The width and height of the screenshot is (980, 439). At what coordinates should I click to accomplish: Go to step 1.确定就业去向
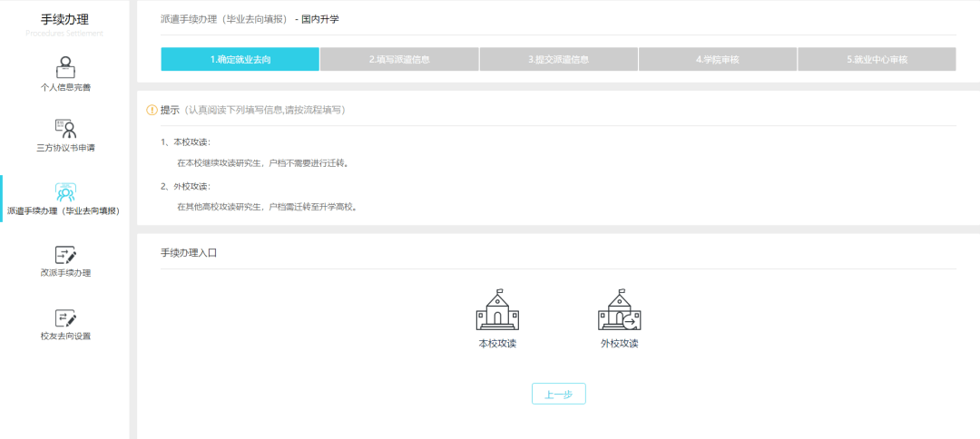click(240, 59)
